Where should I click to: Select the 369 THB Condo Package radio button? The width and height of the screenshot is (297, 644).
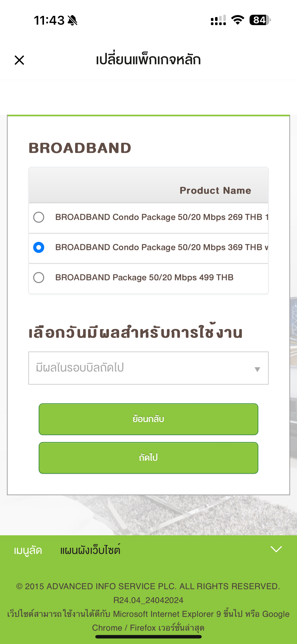pos(39,248)
